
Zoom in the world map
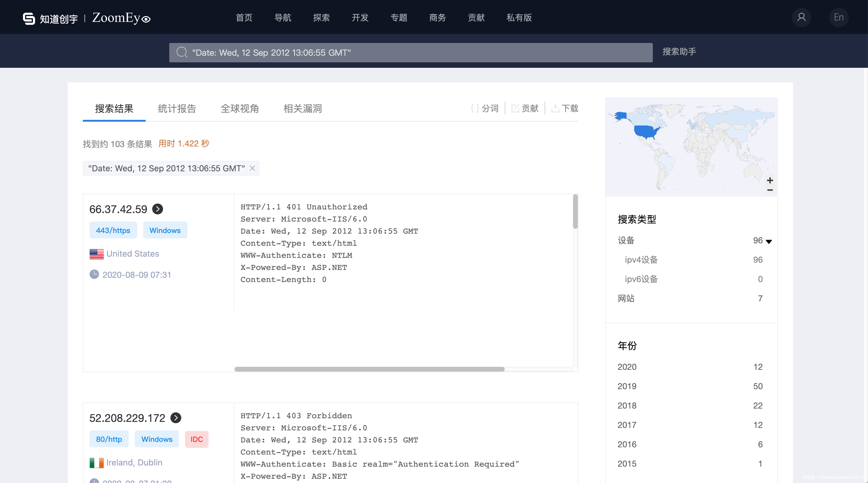[770, 180]
